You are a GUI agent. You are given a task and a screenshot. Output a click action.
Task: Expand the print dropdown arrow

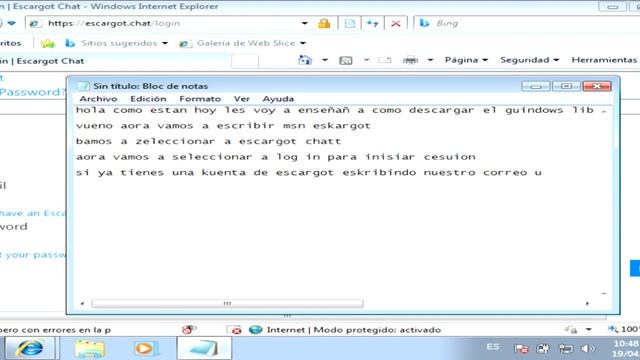click(x=430, y=60)
